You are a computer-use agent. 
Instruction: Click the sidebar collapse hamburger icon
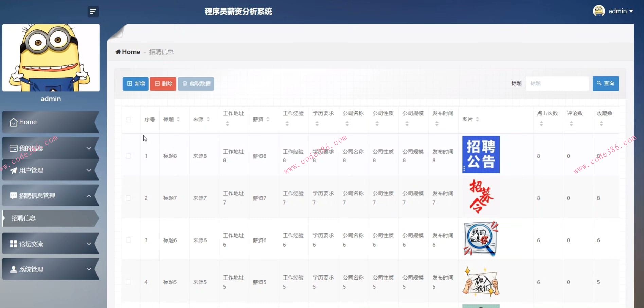93,11
